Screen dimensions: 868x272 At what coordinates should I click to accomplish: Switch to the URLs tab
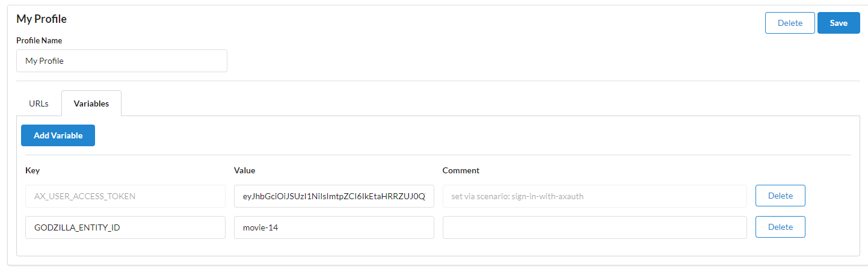[38, 104]
